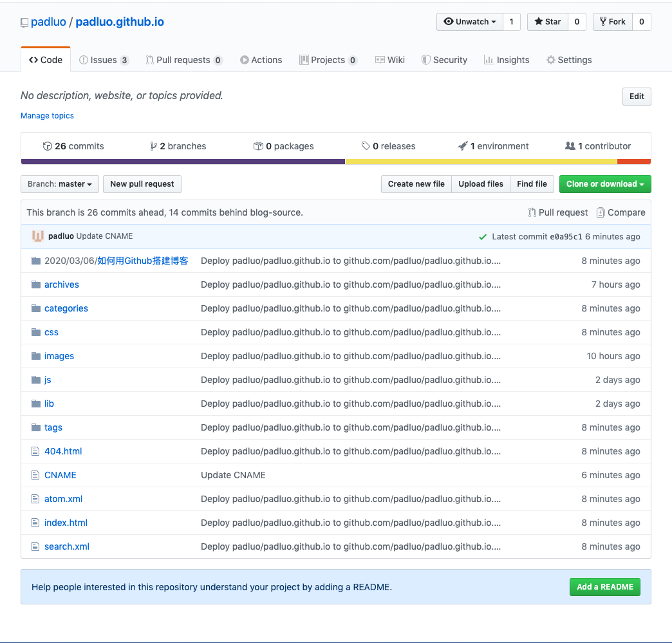Viewport: 672px width, 643px height.
Task: View watchers count 1
Action: (511, 22)
